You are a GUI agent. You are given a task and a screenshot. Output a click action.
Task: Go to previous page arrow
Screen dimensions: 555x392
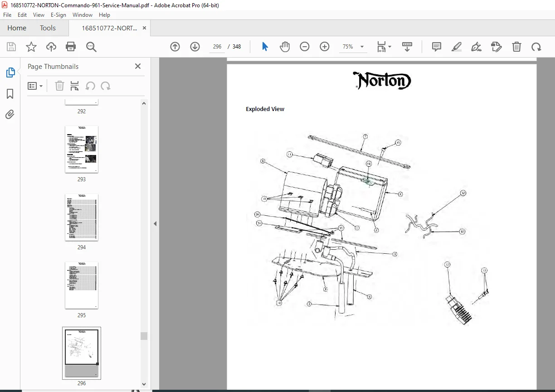pos(175,47)
